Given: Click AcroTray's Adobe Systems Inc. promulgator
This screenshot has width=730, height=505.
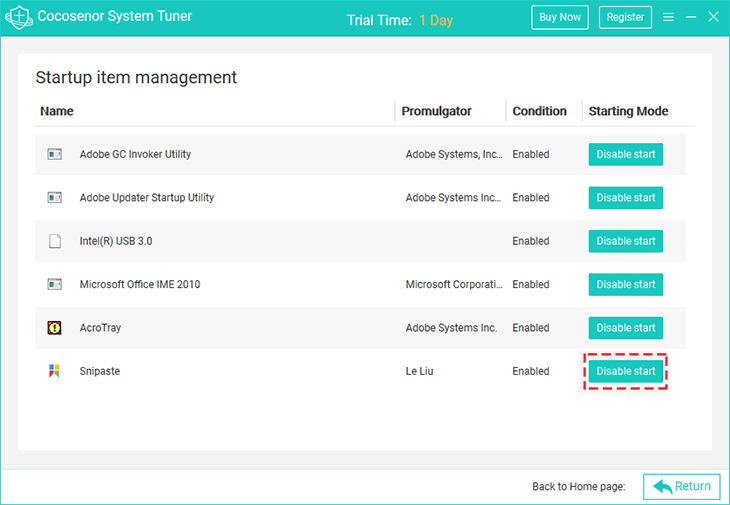Looking at the screenshot, I should click(x=451, y=328).
